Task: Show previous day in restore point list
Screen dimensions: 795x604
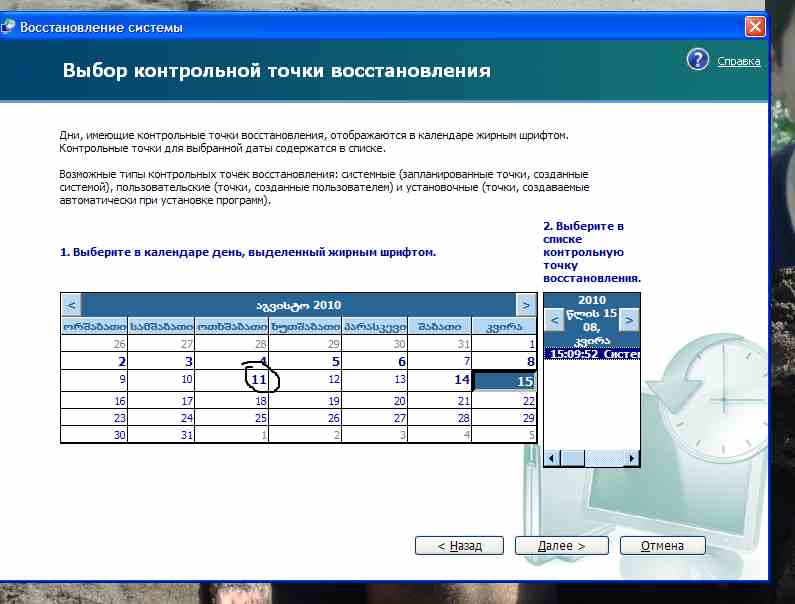Action: coord(555,320)
